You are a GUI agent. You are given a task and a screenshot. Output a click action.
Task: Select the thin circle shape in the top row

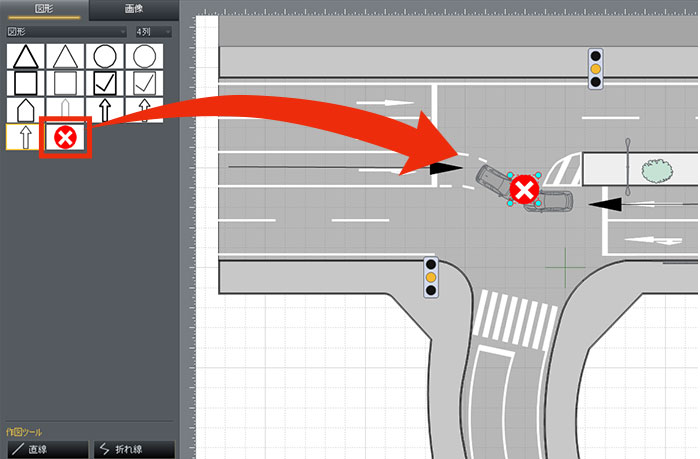tap(145, 55)
